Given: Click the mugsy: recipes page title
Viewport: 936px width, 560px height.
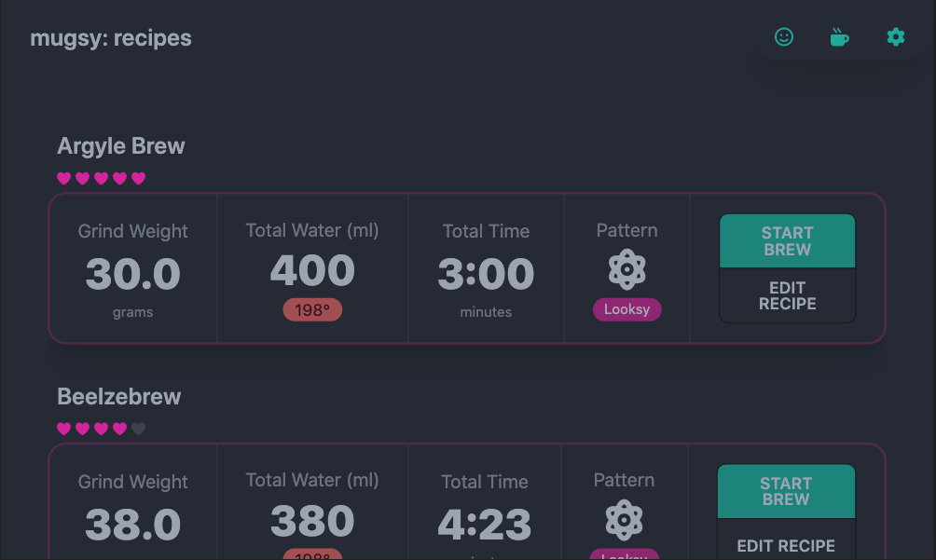Looking at the screenshot, I should tap(111, 38).
